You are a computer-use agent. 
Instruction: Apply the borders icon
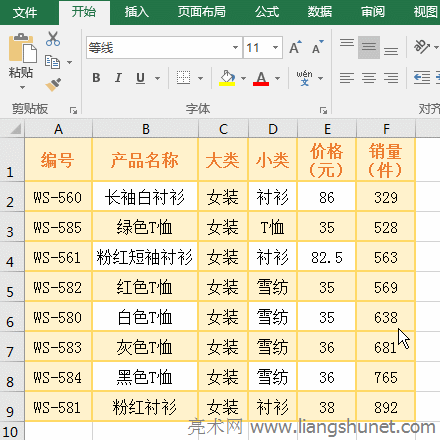point(183,78)
